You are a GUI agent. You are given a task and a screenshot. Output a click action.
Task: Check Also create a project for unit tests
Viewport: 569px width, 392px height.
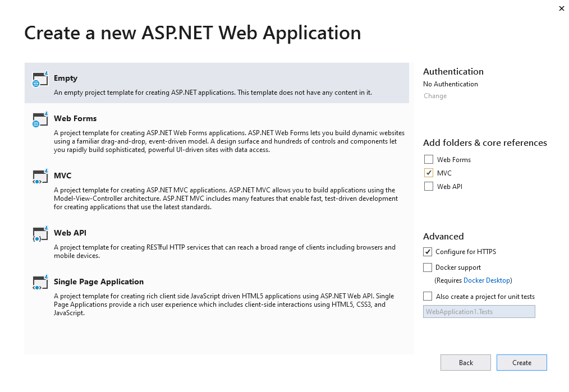[x=428, y=296]
